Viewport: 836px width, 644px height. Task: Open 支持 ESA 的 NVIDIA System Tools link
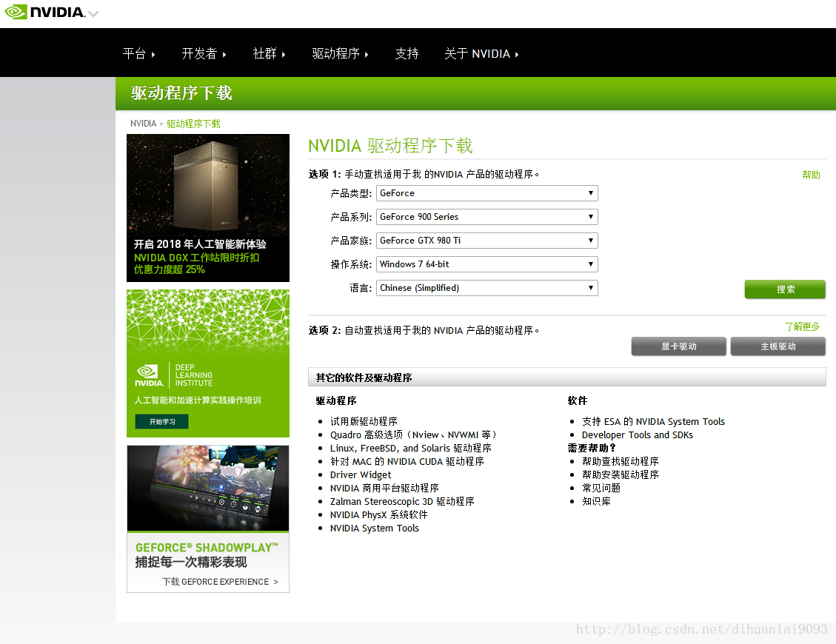[653, 422]
